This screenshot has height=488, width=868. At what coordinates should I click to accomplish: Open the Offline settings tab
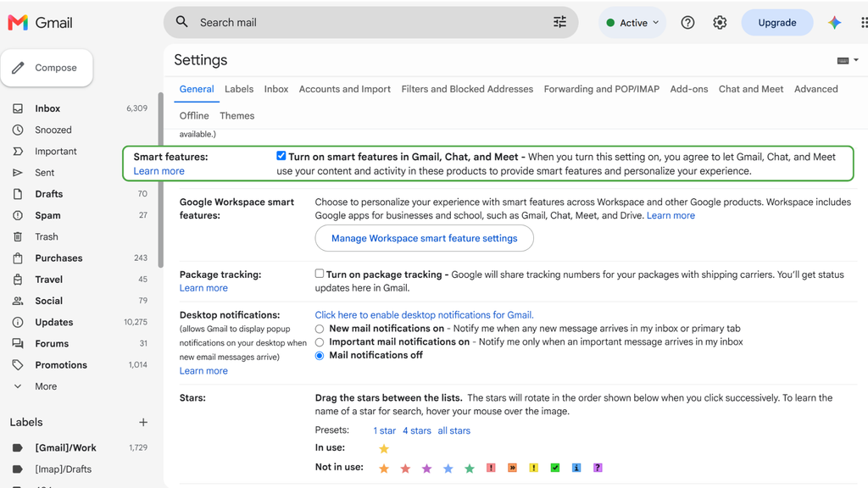[x=194, y=115]
